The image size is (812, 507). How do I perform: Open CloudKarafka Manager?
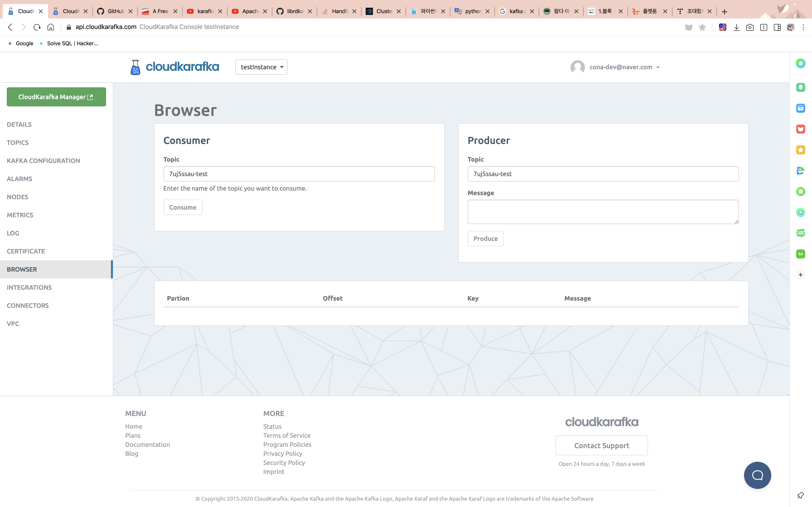click(56, 97)
